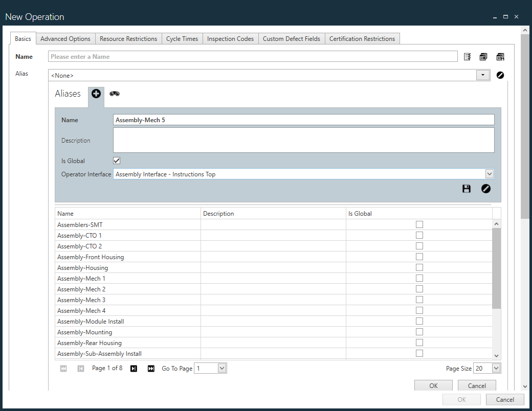The image size is (532, 411).
Task: Go to the next page with the arrow icon
Action: click(134, 368)
